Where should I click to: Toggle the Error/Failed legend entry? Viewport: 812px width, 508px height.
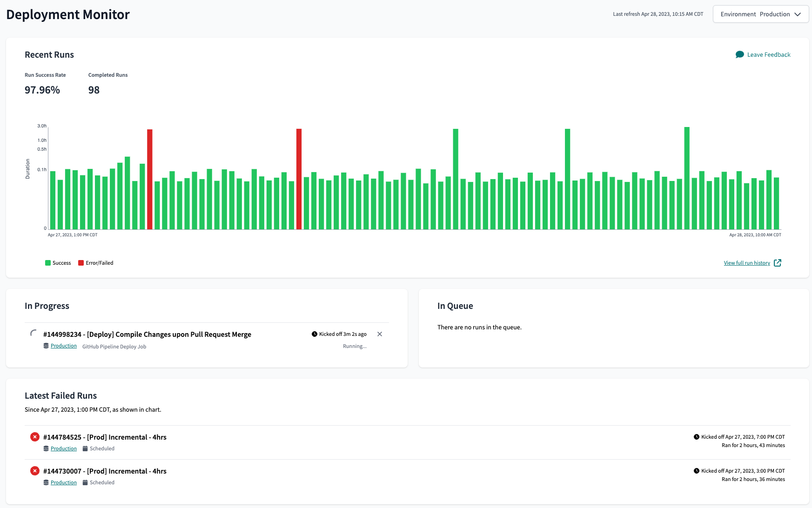[95, 262]
